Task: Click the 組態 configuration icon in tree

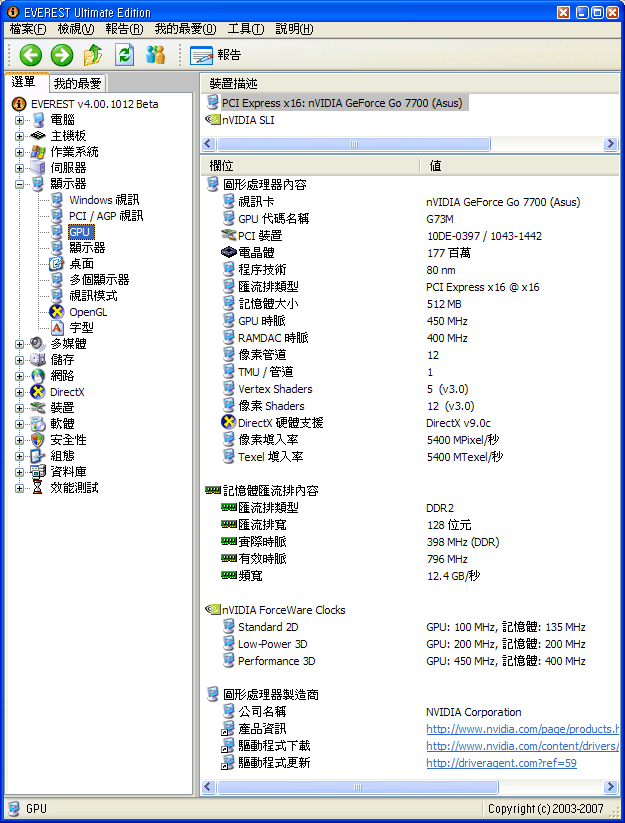Action: [x=38, y=456]
